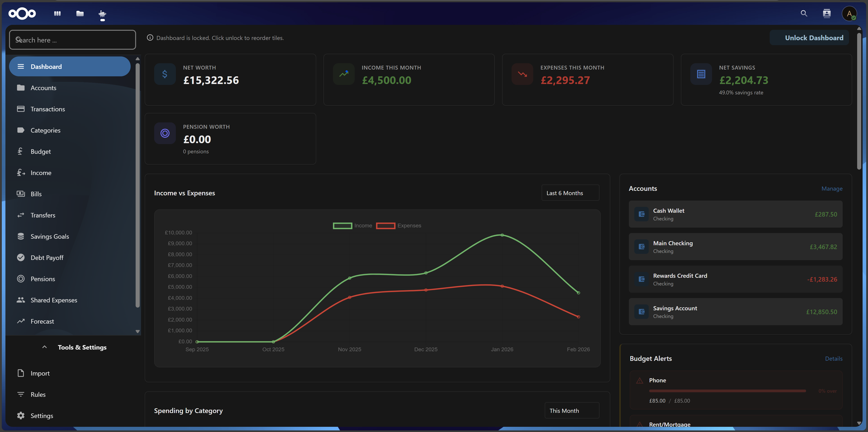Toggle the Expenses legend series in chart
The height and width of the screenshot is (432, 868).
click(398, 226)
